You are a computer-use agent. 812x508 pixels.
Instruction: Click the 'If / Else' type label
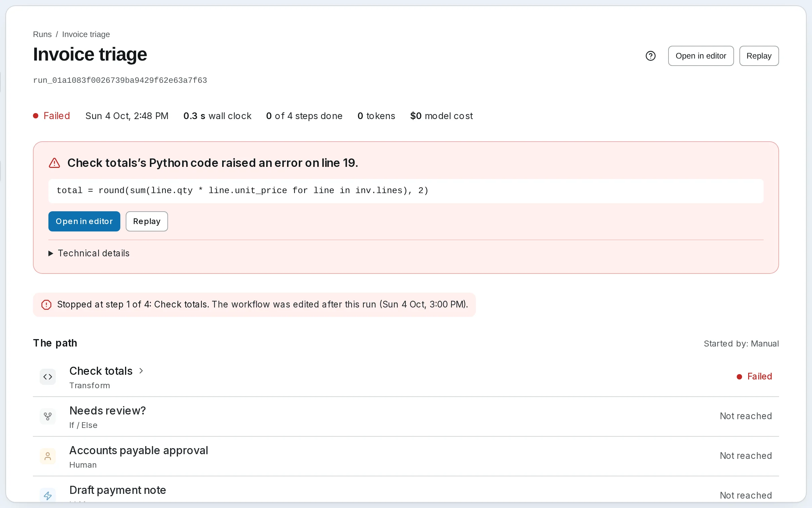(x=83, y=425)
